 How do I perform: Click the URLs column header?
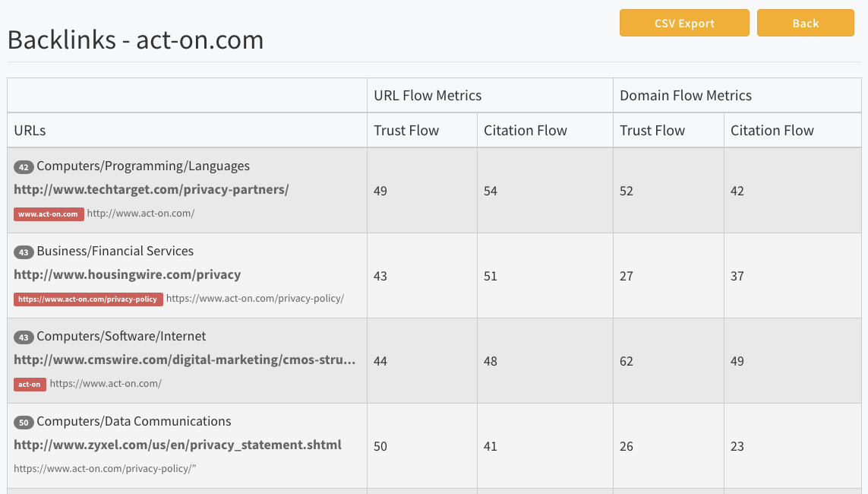pyautogui.click(x=30, y=131)
